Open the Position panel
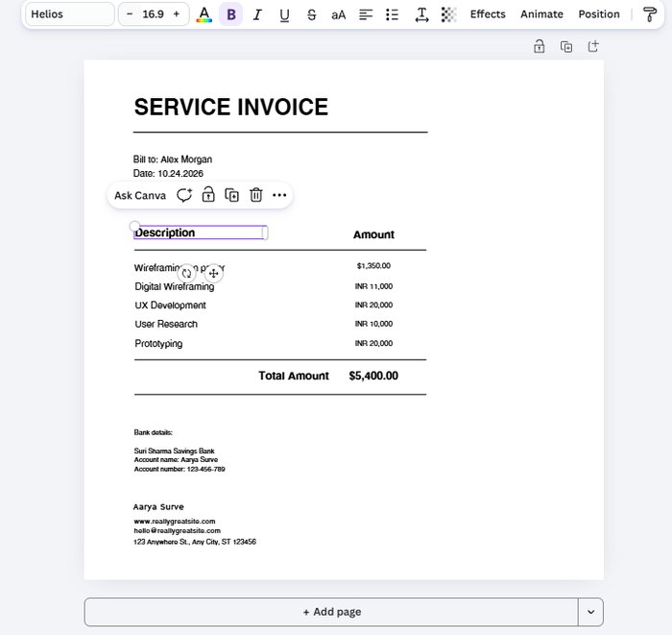The width and height of the screenshot is (672, 635). click(x=599, y=14)
